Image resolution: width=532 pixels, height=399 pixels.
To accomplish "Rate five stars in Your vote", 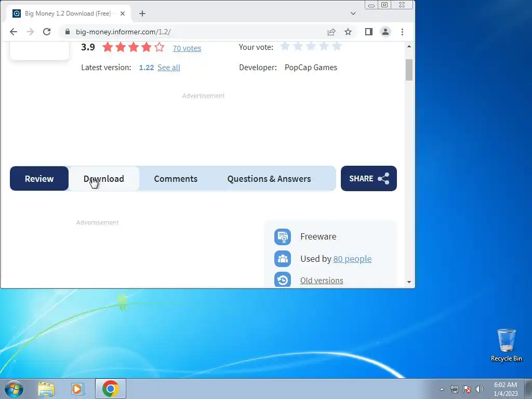I will (x=337, y=46).
